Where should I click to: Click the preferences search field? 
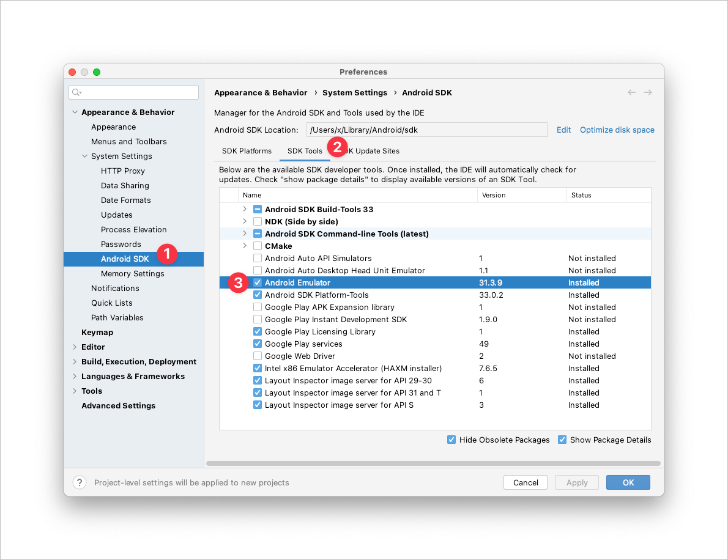pos(134,92)
